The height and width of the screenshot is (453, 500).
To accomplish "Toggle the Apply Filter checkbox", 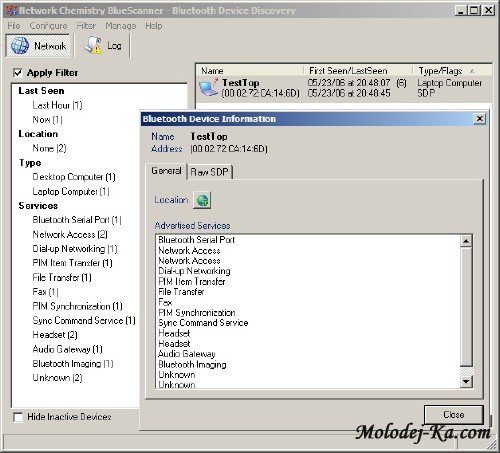I will coord(18,73).
